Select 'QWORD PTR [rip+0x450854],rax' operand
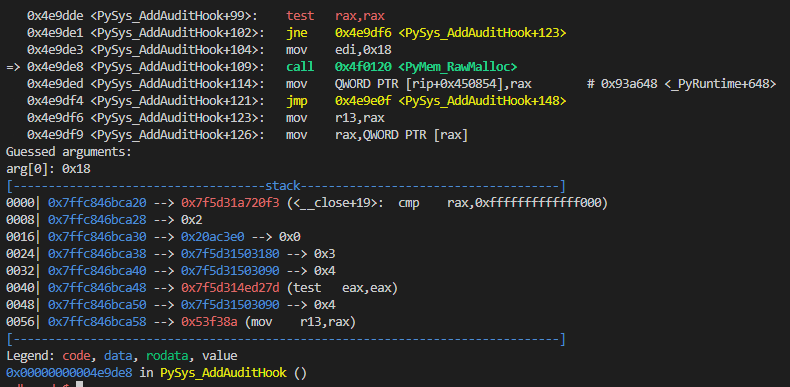The height and width of the screenshot is (387, 790). [x=433, y=84]
